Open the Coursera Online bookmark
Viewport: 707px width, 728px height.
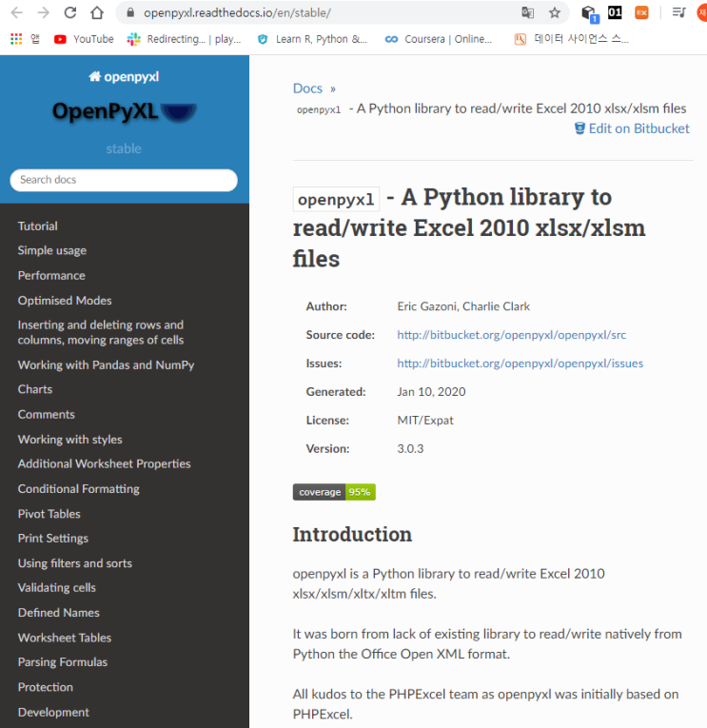tap(439, 39)
